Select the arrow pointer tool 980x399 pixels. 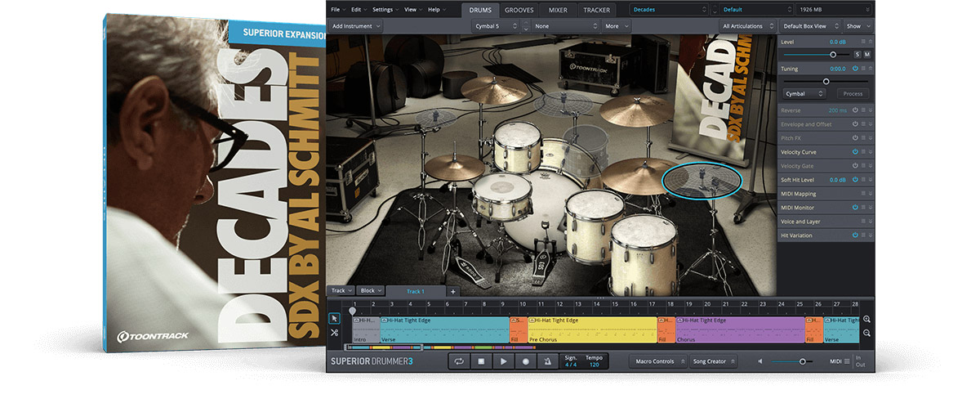[334, 318]
